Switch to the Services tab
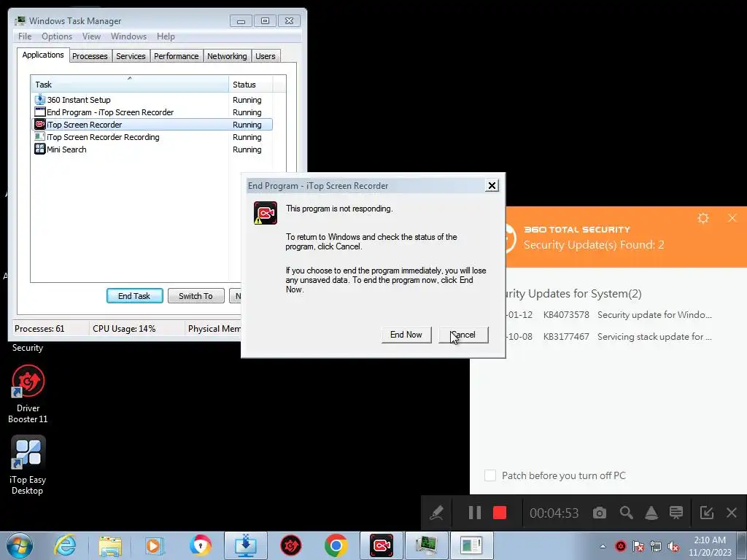Viewport: 747px width, 560px height. 131,56
